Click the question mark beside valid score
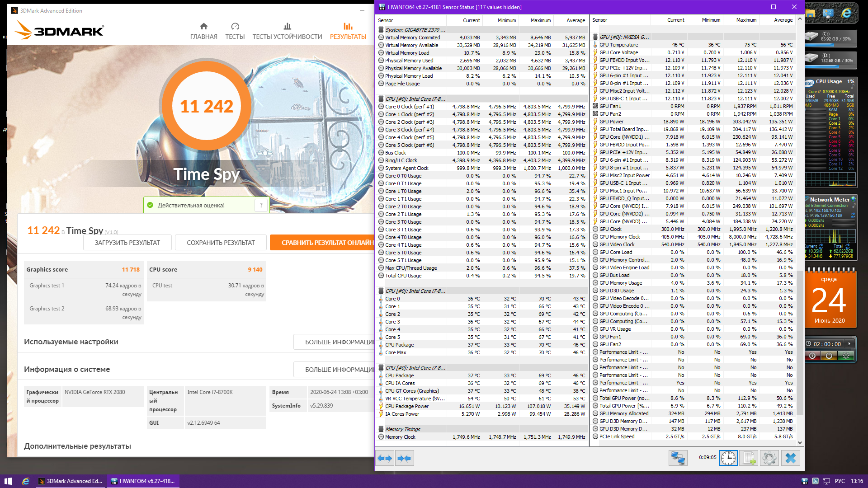This screenshot has width=868, height=488. pyautogui.click(x=261, y=205)
